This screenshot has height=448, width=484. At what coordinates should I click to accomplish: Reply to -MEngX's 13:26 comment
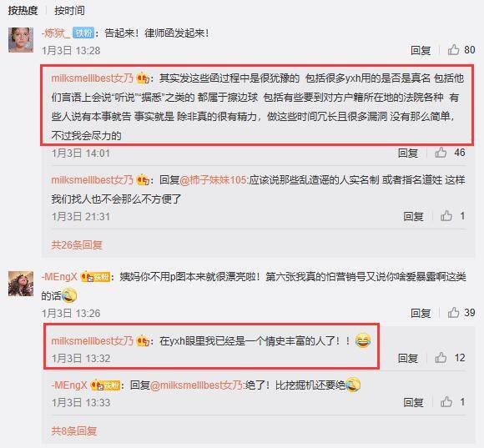(421, 313)
